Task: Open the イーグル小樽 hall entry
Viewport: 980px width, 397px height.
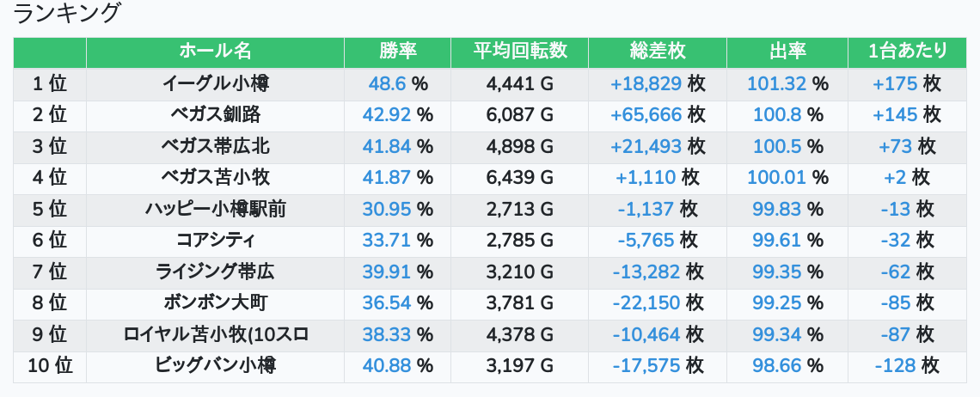Action: click(215, 83)
